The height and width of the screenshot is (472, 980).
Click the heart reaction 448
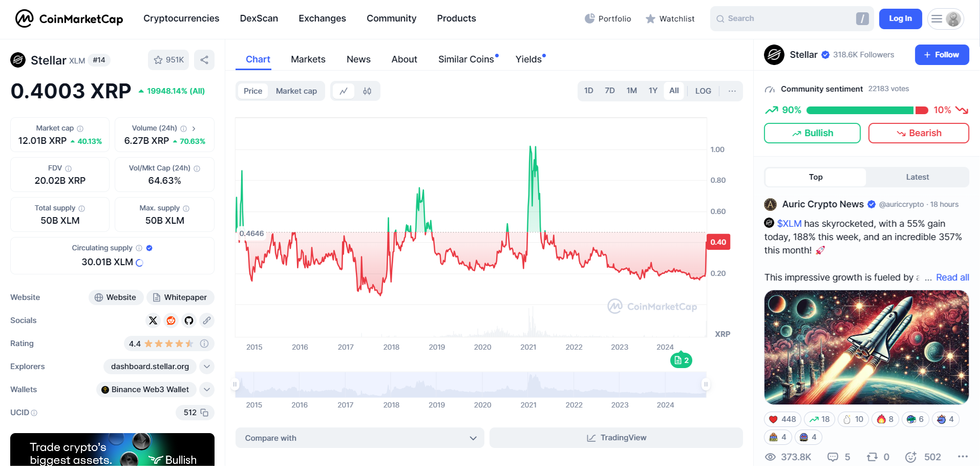click(x=782, y=419)
